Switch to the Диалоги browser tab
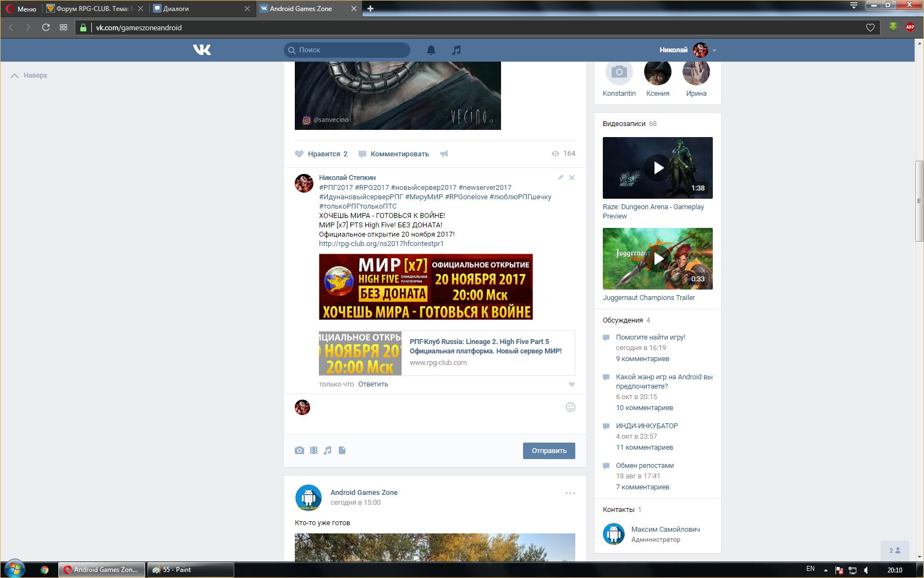 pyautogui.click(x=201, y=9)
